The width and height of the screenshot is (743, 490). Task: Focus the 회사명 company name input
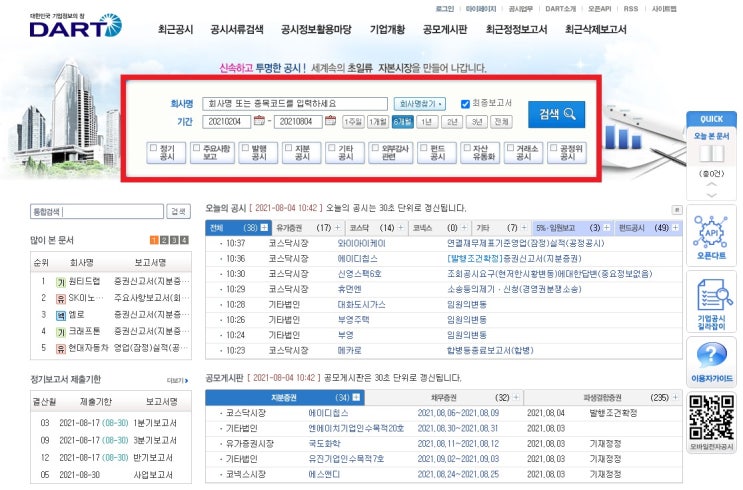coord(295,103)
